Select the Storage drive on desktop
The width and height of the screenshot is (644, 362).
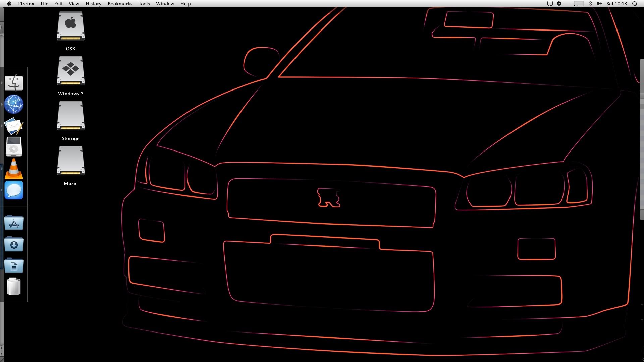70,116
